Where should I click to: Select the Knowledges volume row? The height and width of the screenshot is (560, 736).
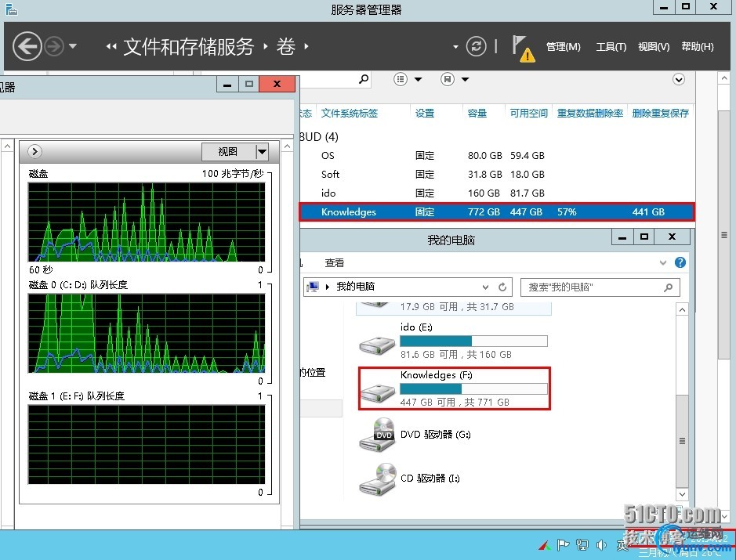click(497, 212)
